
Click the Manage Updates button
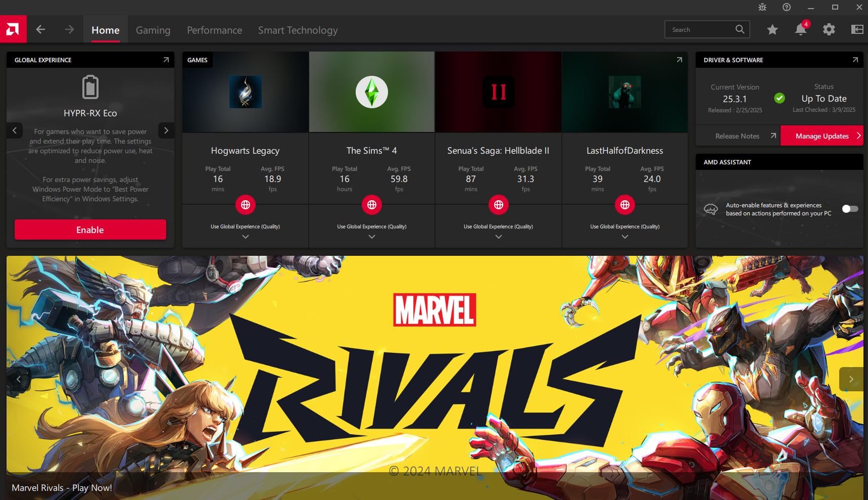pos(822,136)
